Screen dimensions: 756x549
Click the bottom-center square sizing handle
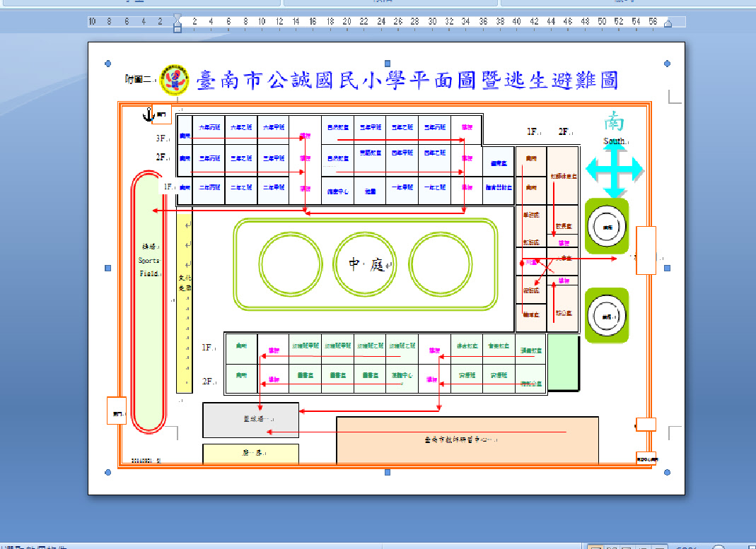coord(388,472)
